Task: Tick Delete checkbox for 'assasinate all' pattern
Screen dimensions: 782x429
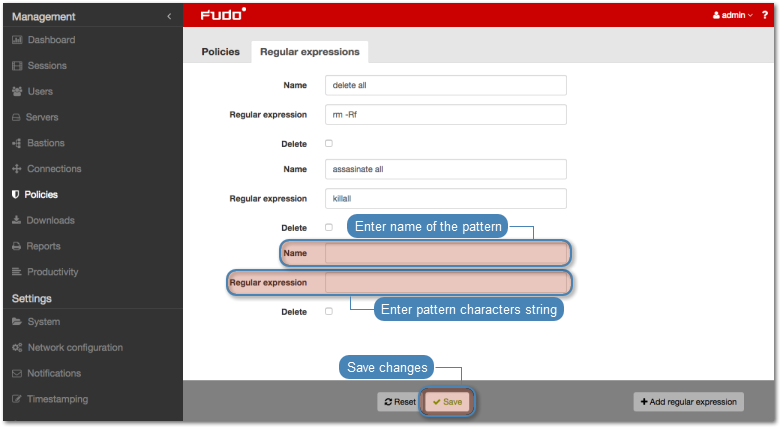Action: pos(329,228)
